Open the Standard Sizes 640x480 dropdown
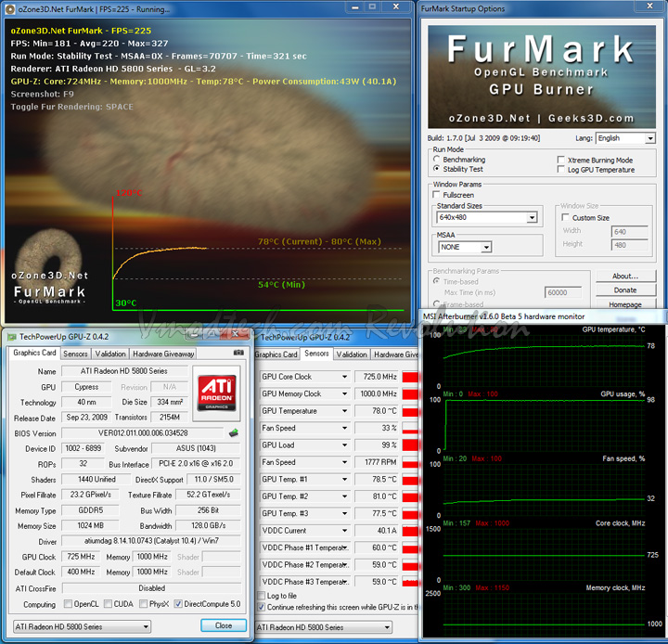 pos(532,218)
